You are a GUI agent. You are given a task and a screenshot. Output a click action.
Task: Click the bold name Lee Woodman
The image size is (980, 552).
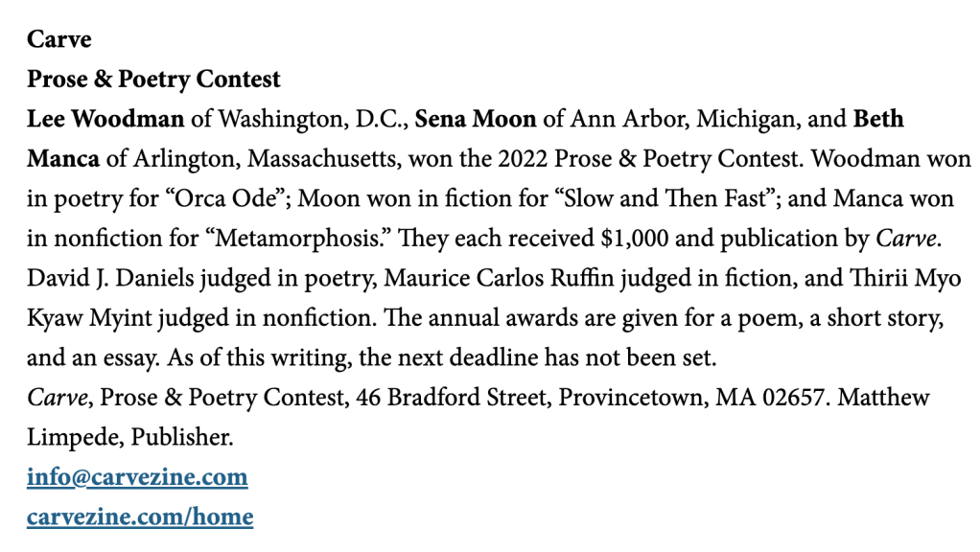pos(105,120)
